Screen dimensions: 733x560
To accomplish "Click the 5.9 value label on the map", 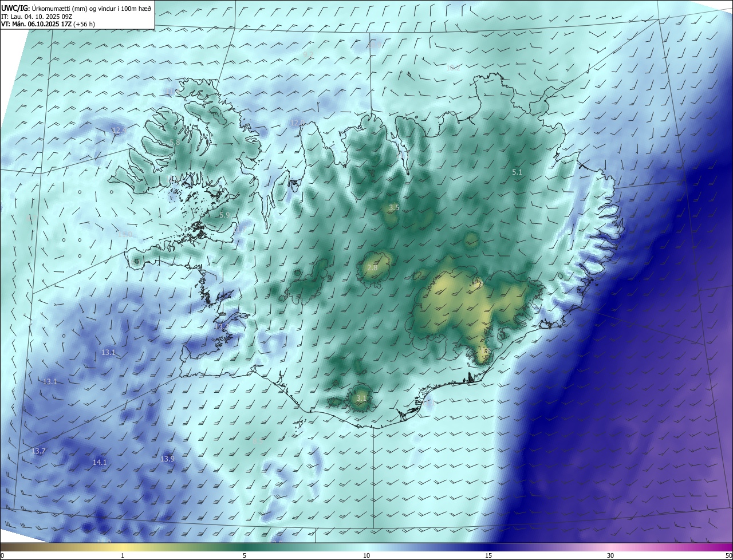I will (x=224, y=215).
